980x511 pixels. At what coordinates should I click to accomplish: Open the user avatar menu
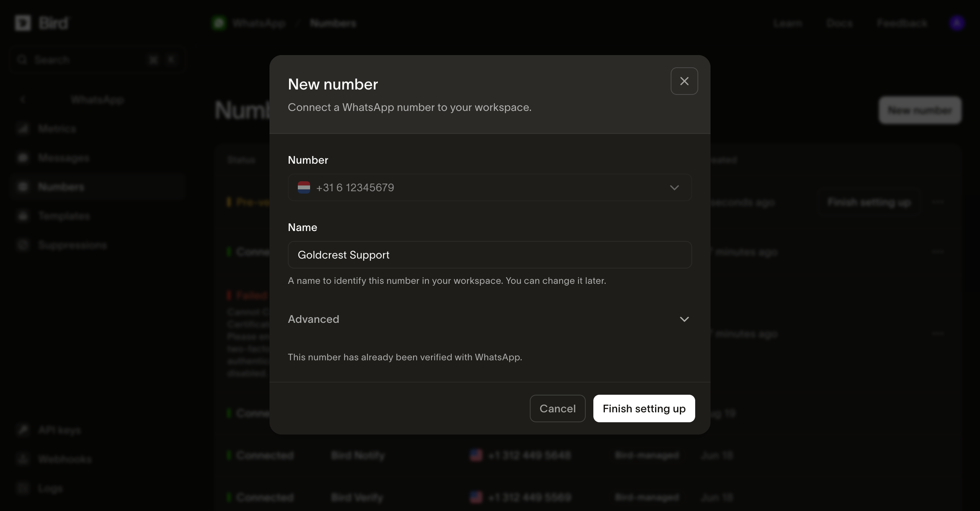tap(957, 23)
